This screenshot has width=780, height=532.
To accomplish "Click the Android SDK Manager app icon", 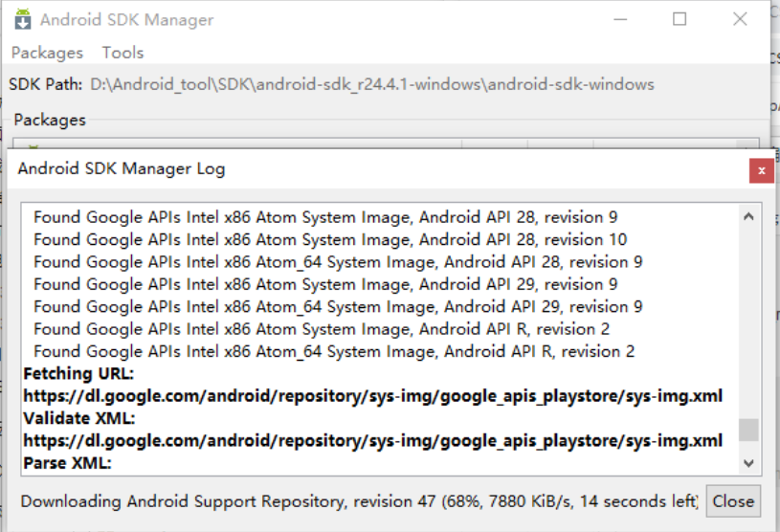I will click(x=22, y=19).
